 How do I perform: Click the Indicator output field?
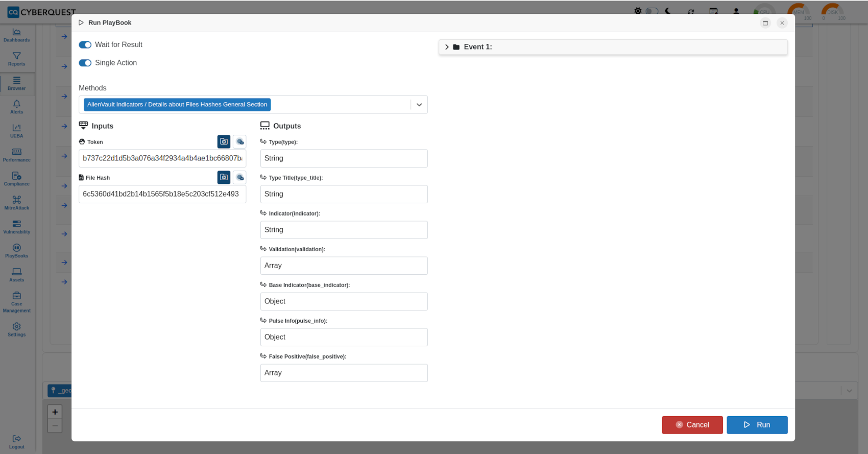344,230
